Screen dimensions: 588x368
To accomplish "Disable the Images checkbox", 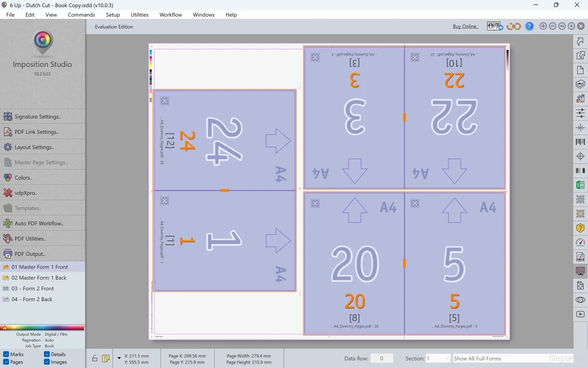I will coord(47,362).
